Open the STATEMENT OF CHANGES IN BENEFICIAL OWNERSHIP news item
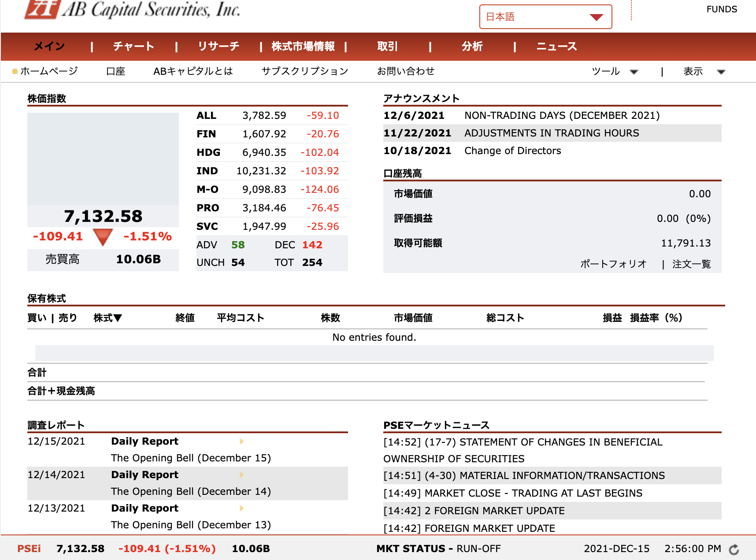Viewport: 756px width, 560px height. pos(523,450)
